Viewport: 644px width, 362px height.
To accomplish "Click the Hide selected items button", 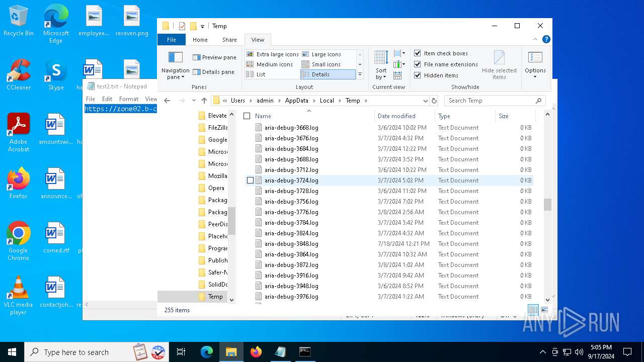I will coord(499,65).
